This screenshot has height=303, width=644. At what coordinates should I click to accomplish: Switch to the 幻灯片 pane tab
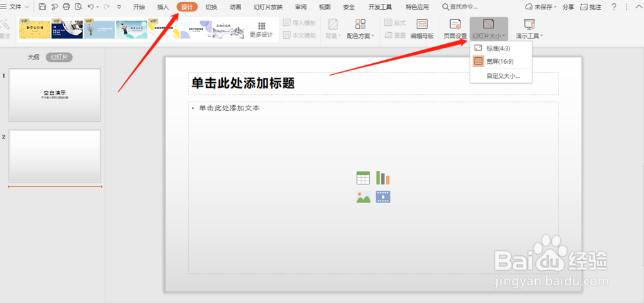(x=59, y=57)
